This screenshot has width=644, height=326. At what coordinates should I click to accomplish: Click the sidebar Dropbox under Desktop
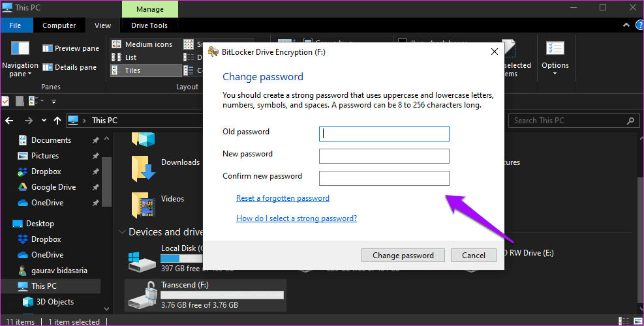[39, 239]
